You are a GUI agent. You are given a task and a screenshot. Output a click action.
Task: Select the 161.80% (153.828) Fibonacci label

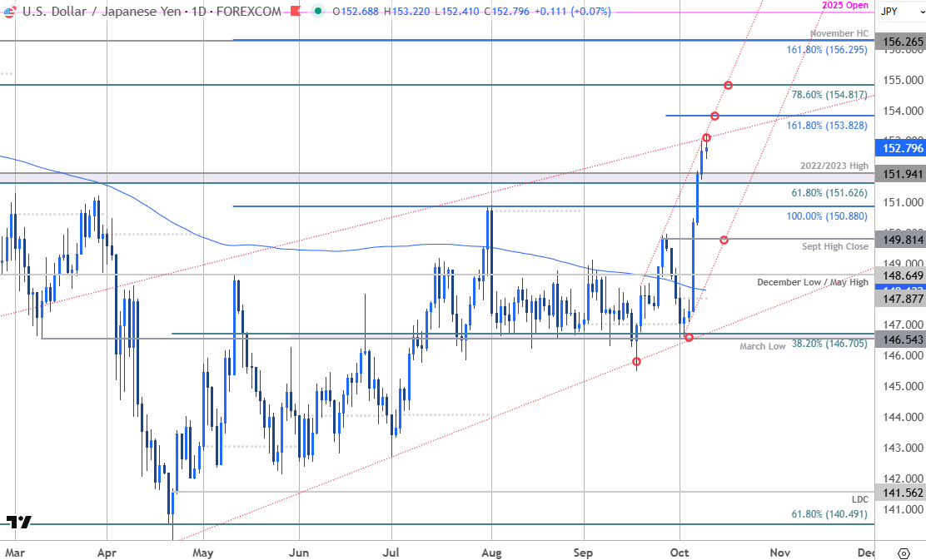[x=827, y=125]
